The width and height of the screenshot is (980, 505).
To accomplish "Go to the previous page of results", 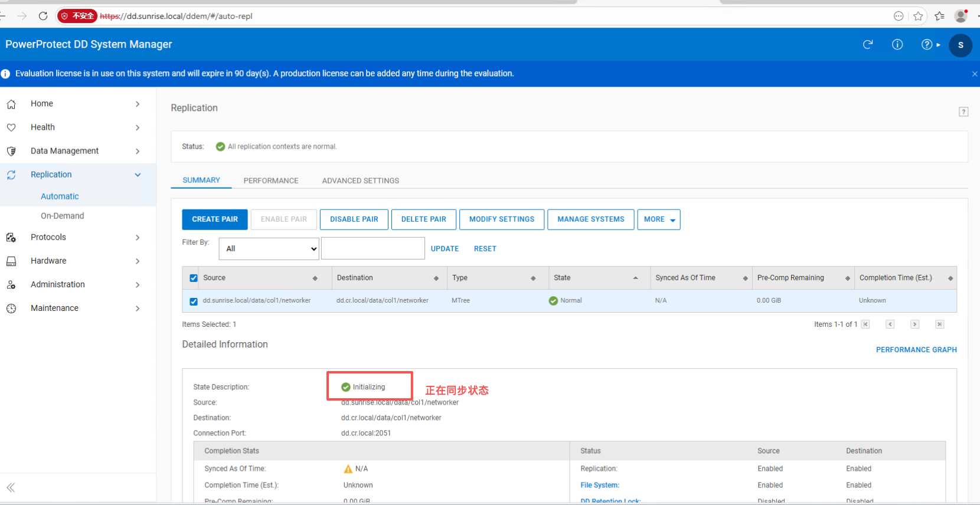I will (890, 324).
